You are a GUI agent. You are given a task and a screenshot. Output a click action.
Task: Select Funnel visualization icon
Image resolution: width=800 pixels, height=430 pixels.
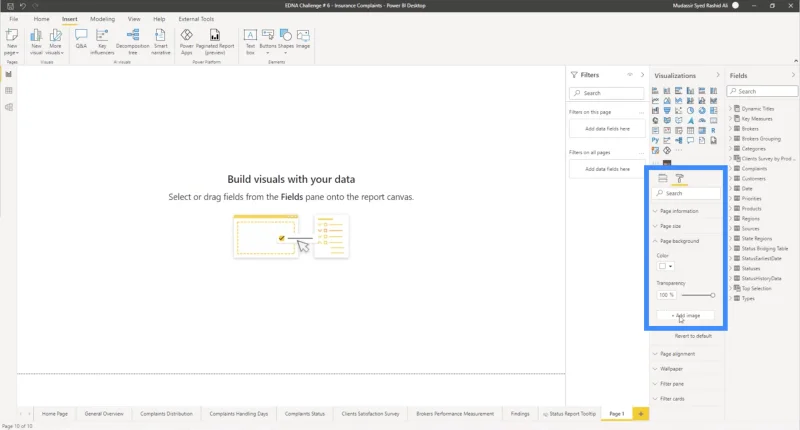667,111
